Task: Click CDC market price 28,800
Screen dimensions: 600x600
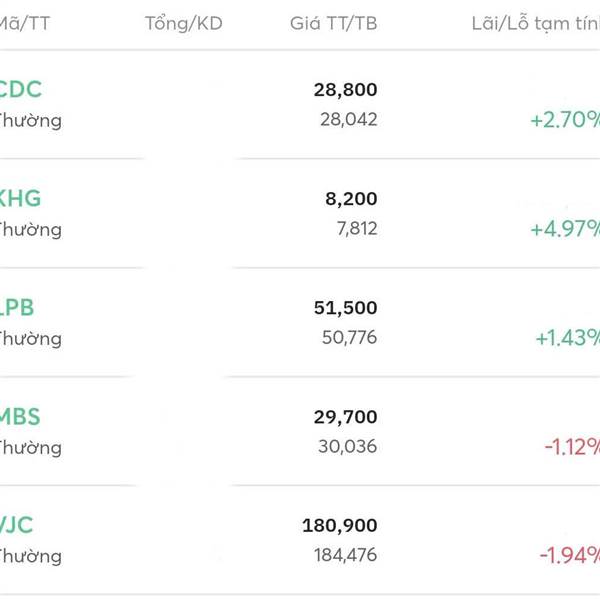Action: click(345, 90)
